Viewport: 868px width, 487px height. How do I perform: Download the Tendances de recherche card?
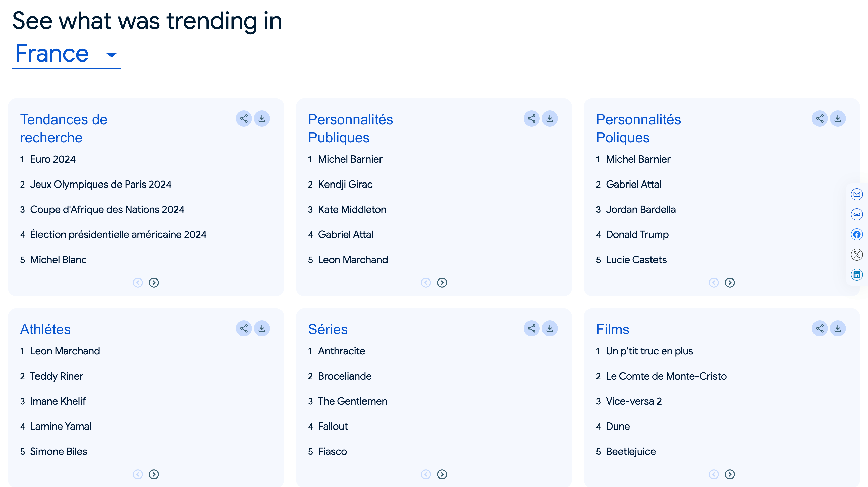tap(262, 118)
